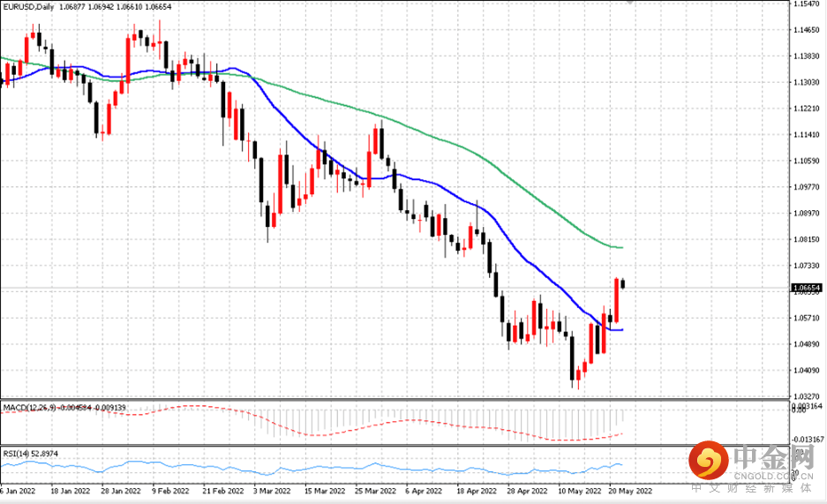Screen dimensions: 827x504
Task: Select the 1.09770 price level label
Action: point(807,187)
